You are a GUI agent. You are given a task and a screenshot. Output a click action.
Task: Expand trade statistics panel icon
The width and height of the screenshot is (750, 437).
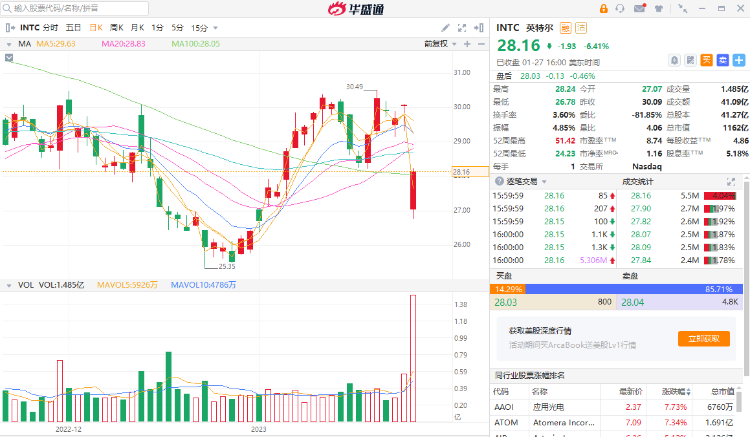coord(731,182)
